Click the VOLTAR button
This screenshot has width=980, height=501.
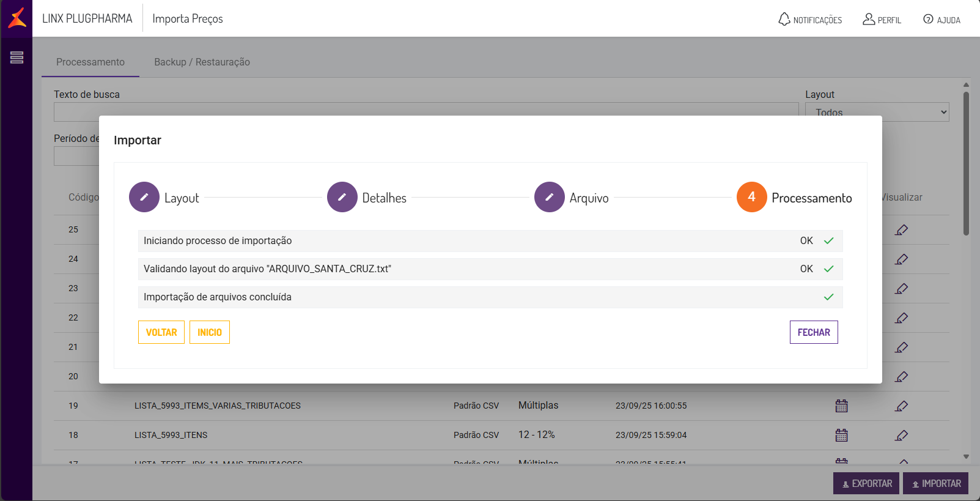tap(161, 332)
